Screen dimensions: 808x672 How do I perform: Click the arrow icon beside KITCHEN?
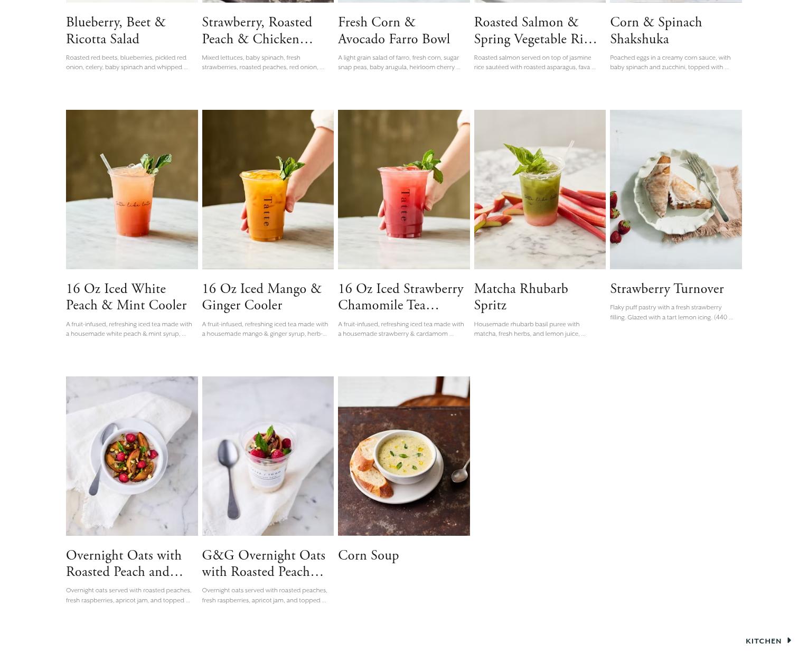click(789, 640)
